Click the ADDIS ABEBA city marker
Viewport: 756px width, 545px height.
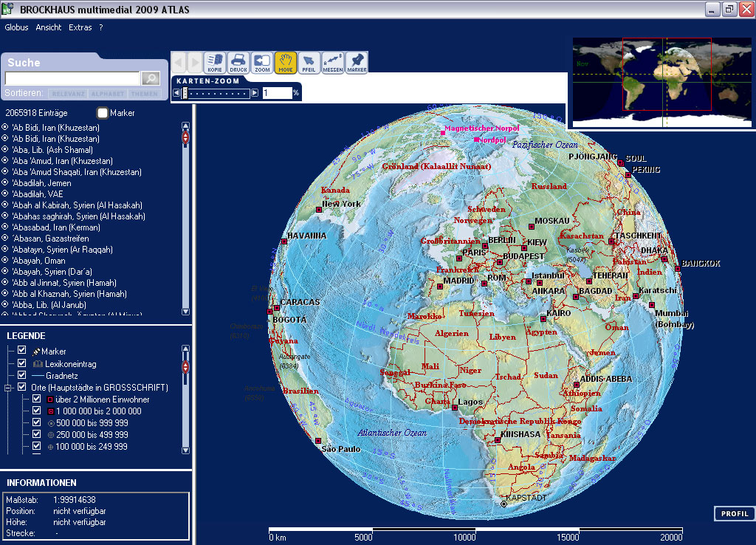coord(576,385)
